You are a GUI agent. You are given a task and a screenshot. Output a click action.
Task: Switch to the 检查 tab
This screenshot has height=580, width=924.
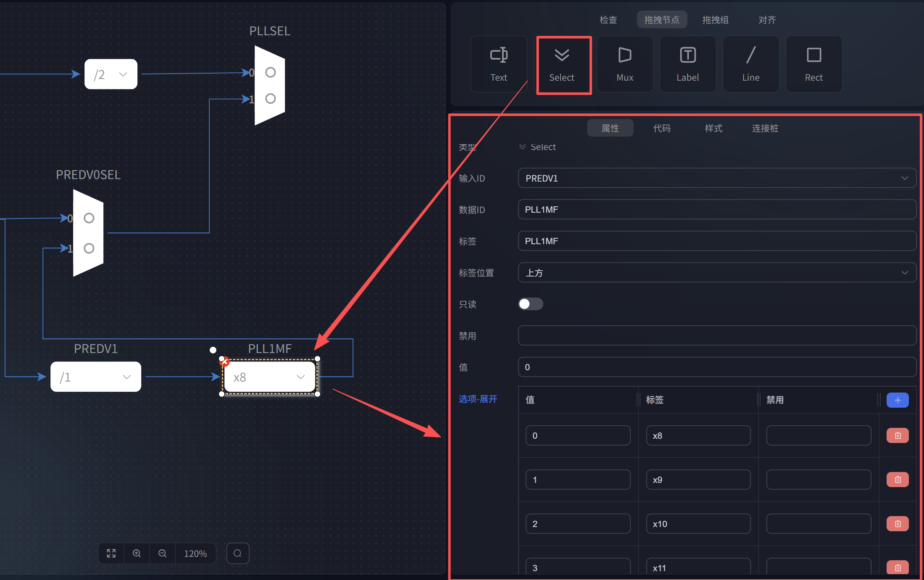pyautogui.click(x=608, y=20)
